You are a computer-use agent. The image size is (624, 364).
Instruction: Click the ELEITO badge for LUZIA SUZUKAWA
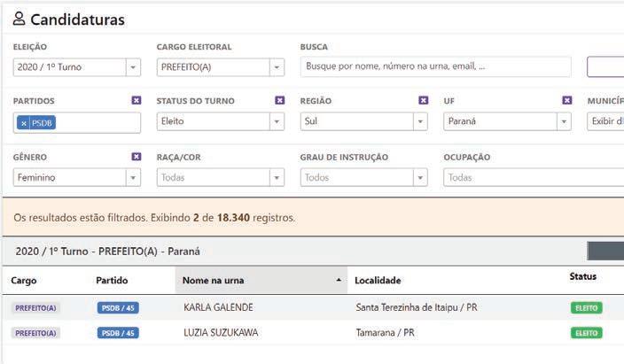(x=586, y=333)
